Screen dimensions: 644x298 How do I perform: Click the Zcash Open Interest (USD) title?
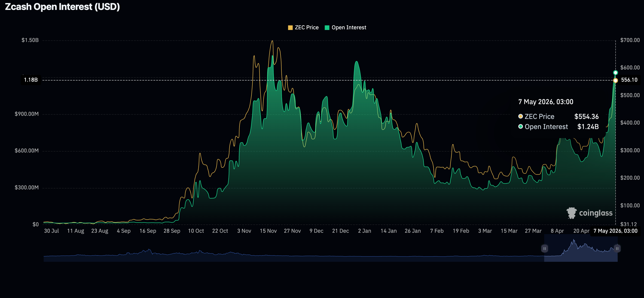pyautogui.click(x=62, y=7)
